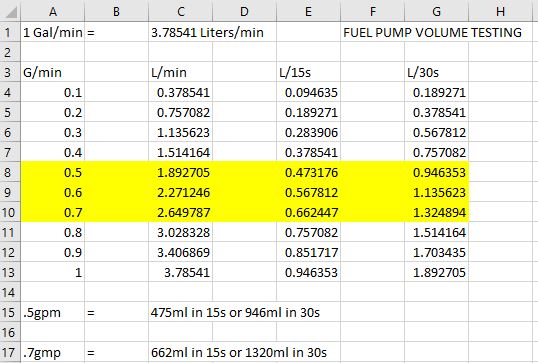
Task: Select row 2 header
Action: click(x=10, y=52)
